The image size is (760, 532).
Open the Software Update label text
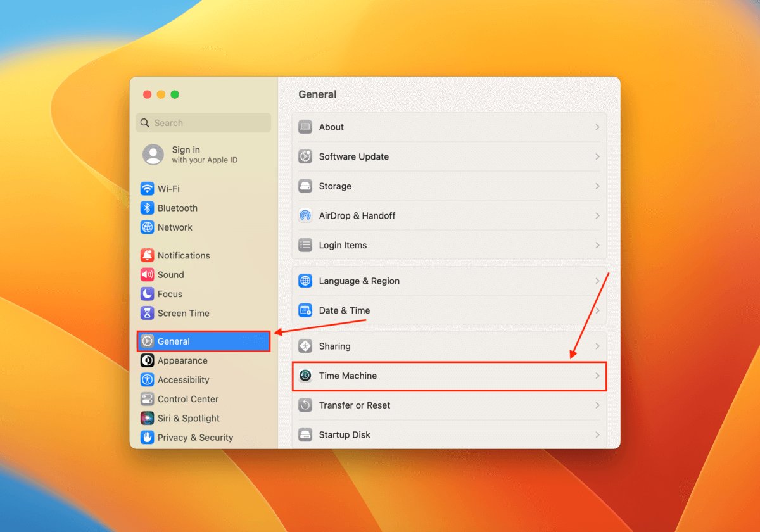[354, 156]
